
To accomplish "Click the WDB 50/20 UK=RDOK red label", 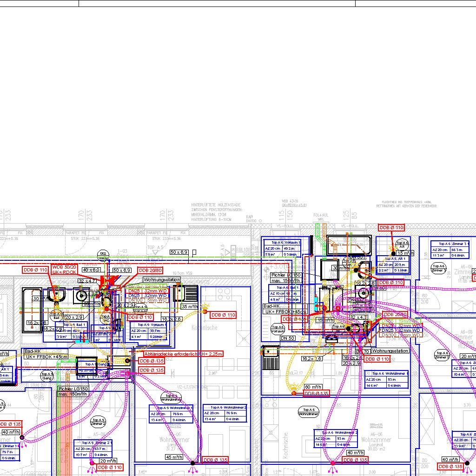I will click(64, 269).
